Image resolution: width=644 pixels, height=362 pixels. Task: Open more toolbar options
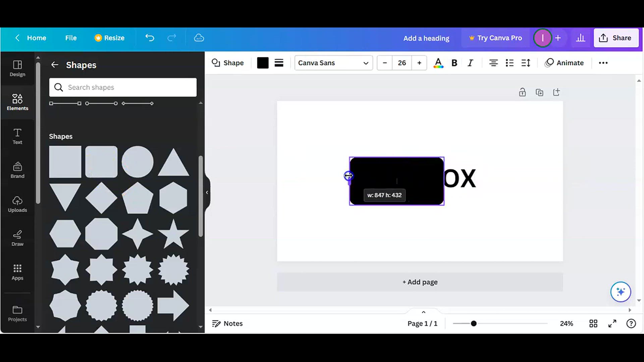pos(603,63)
